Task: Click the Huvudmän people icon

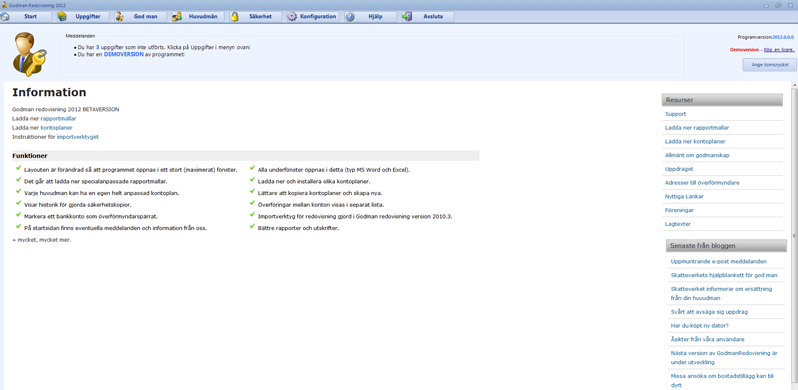Action: pos(177,16)
